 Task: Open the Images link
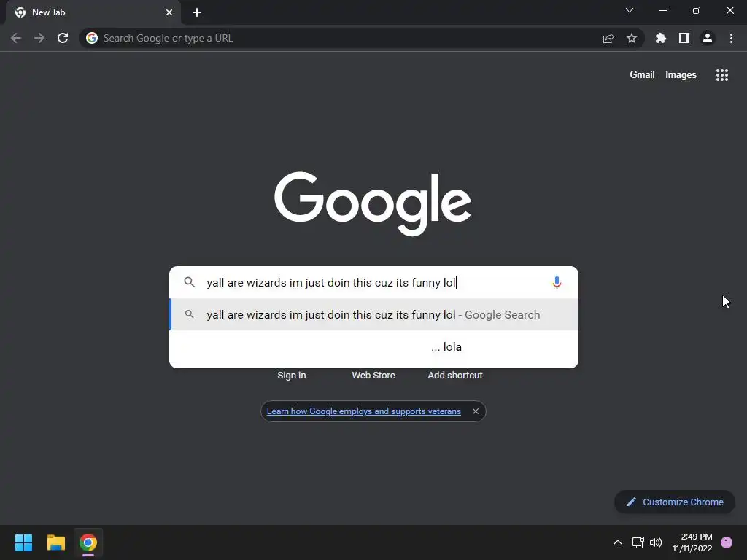pos(681,75)
